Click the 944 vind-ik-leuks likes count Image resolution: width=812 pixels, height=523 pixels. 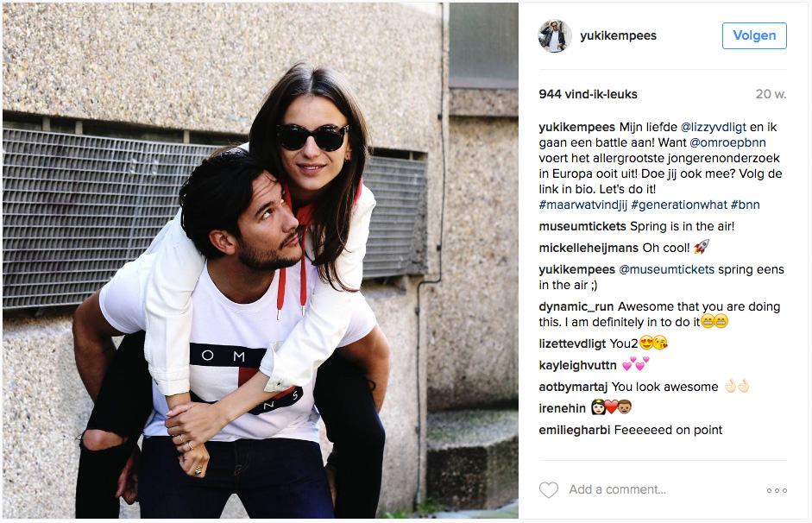click(588, 94)
